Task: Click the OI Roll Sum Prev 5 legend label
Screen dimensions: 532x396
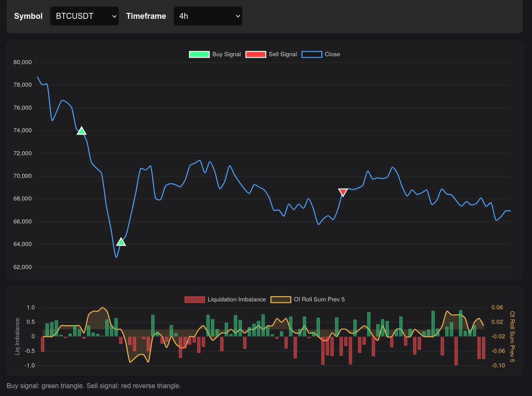Action: point(319,299)
